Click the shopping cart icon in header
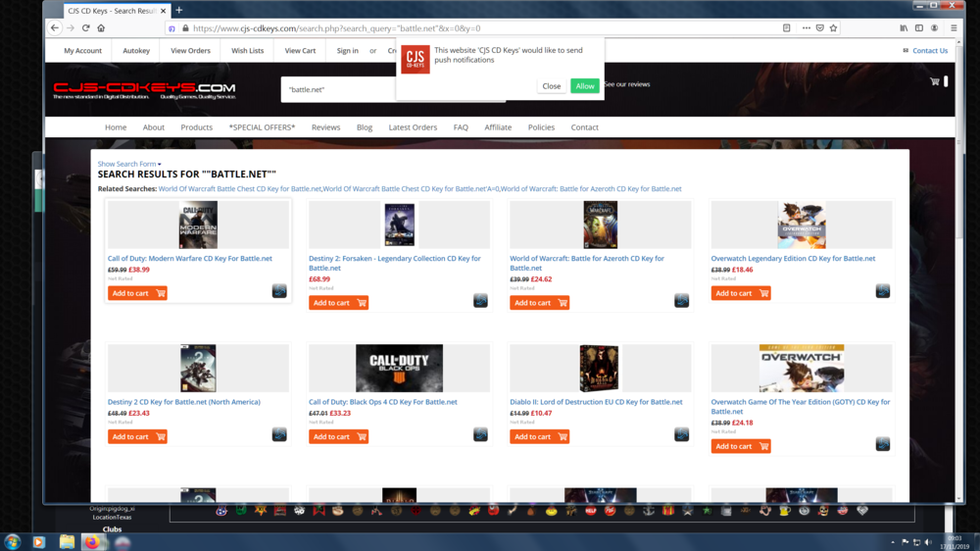The height and width of the screenshot is (551, 980). [x=934, y=81]
